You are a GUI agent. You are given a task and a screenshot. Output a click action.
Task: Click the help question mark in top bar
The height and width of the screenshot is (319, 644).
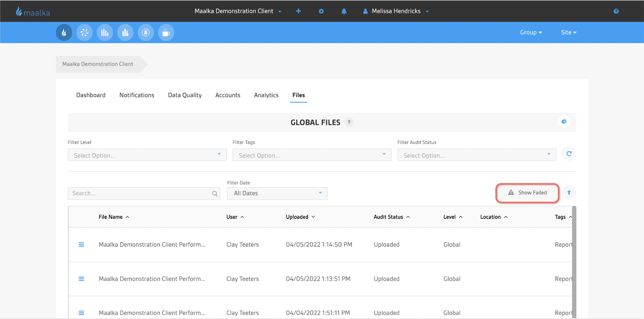point(616,11)
